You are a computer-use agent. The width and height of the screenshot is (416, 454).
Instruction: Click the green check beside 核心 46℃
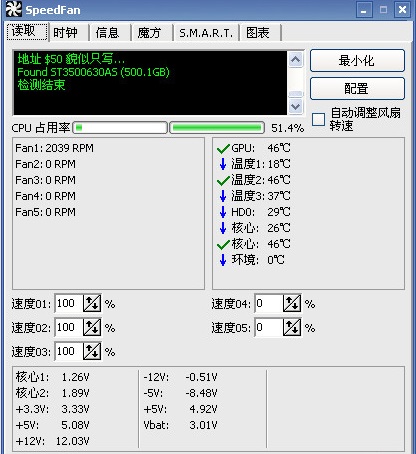pyautogui.click(x=223, y=244)
